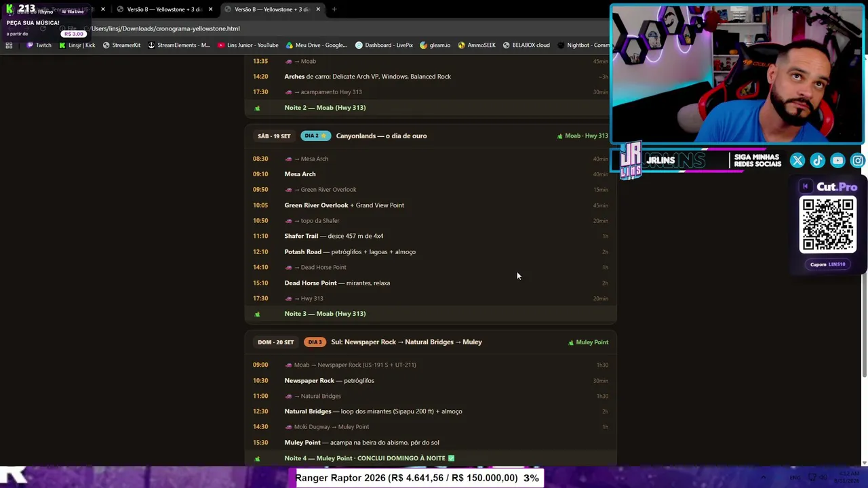This screenshot has width=868, height=488.
Task: Open the Nightbot bookmark
Action: tap(583, 45)
